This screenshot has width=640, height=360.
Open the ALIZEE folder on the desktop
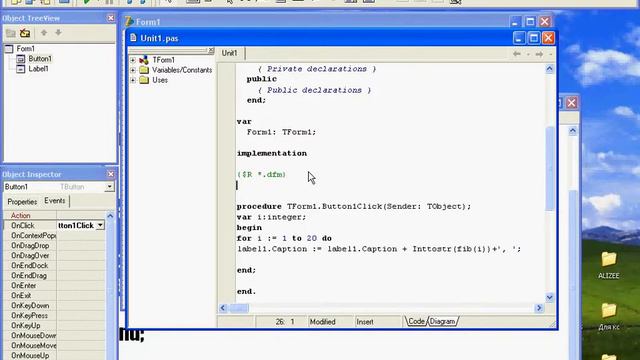tap(609, 265)
